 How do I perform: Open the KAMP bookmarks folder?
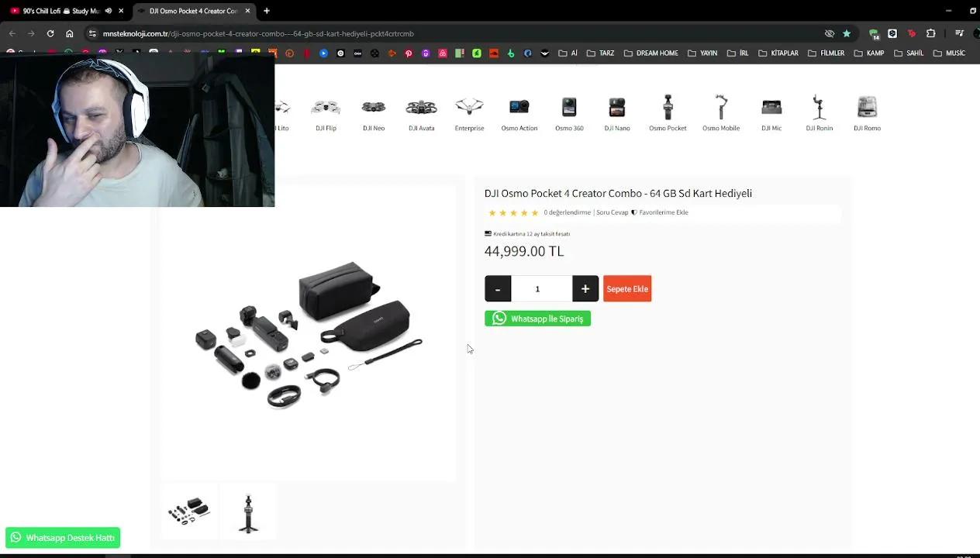[x=868, y=53]
